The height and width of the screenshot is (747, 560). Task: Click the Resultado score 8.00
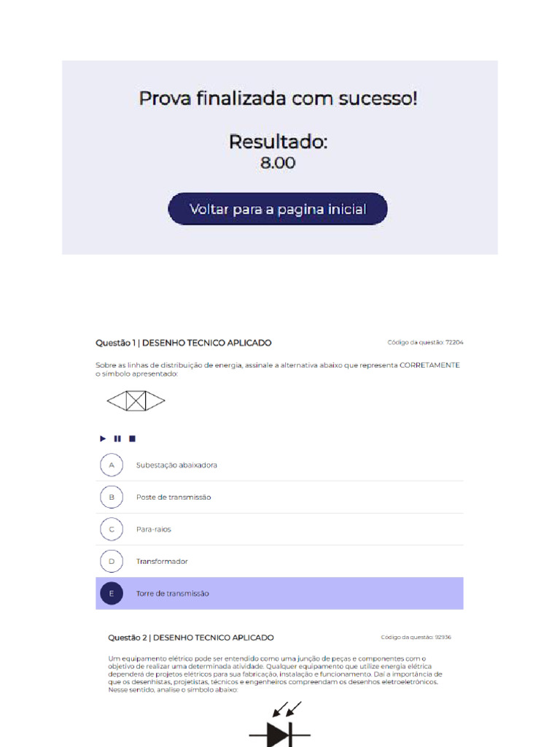click(278, 163)
